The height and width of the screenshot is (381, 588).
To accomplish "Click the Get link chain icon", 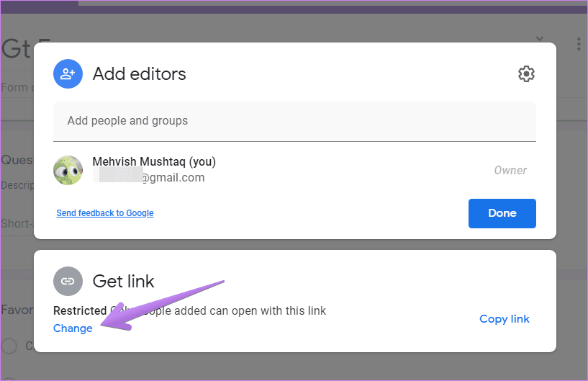I will click(68, 281).
